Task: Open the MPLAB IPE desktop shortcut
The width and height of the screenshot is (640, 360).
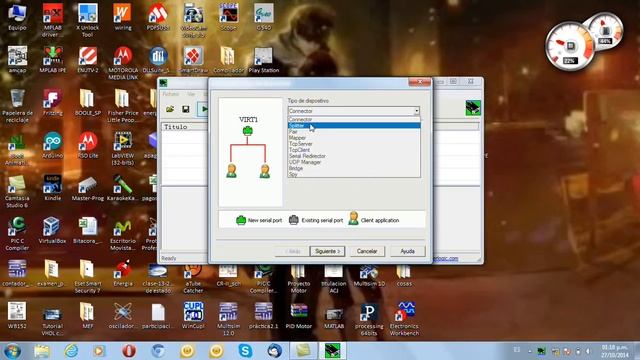Action: tap(53, 60)
